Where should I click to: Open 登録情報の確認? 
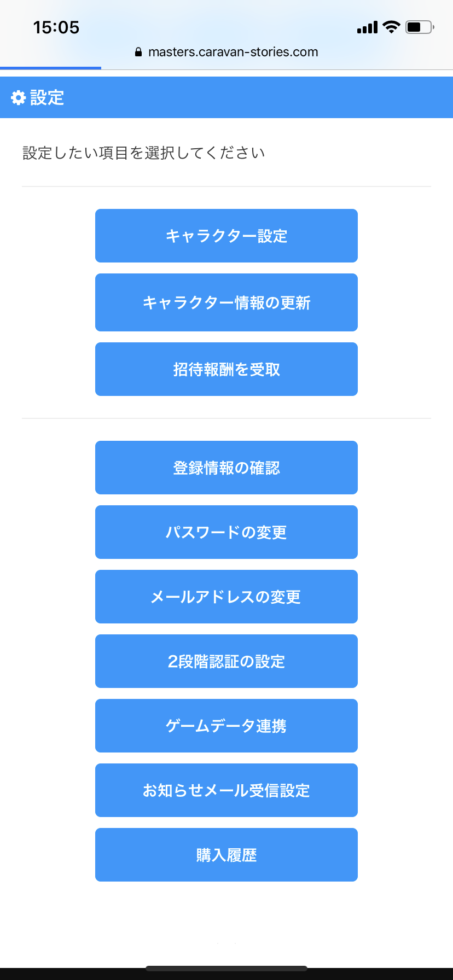(x=226, y=468)
